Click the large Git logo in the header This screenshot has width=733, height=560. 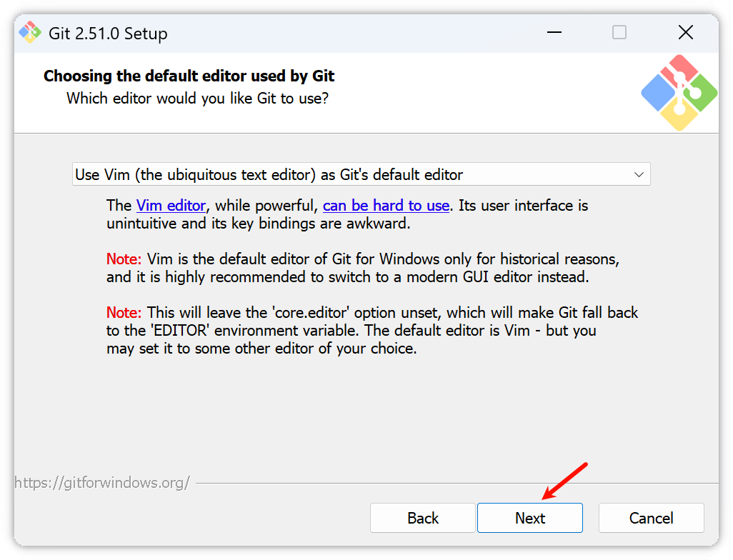click(x=679, y=93)
